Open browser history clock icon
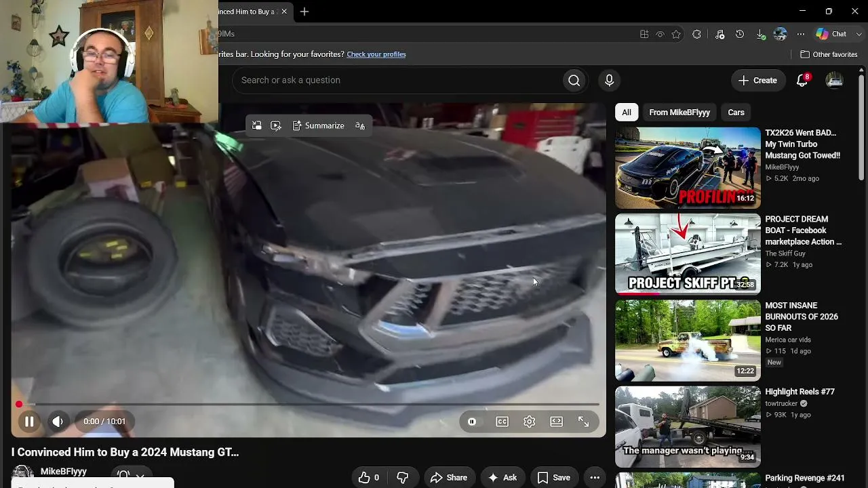The height and width of the screenshot is (488, 868). pos(740,34)
